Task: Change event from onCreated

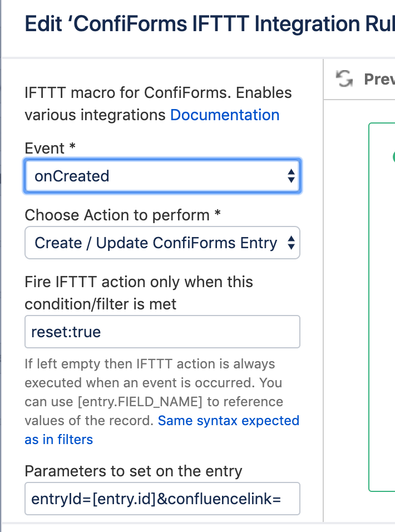Action: tap(162, 176)
